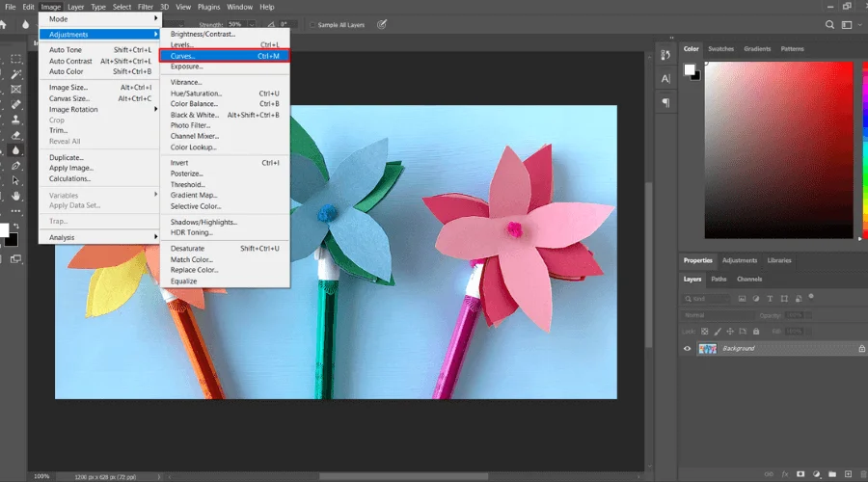Click the New adjustment layer half-circle icon
Screen dimensions: 868x482
(817, 474)
